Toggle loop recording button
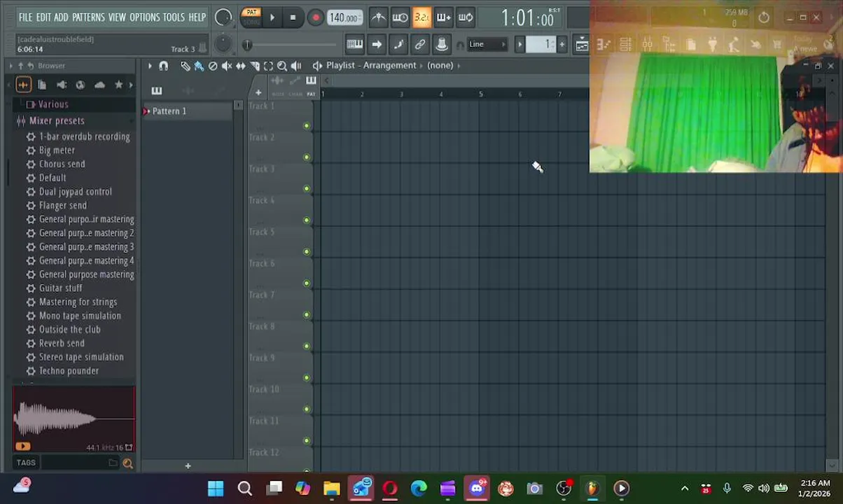This screenshot has width=843, height=504. (466, 17)
